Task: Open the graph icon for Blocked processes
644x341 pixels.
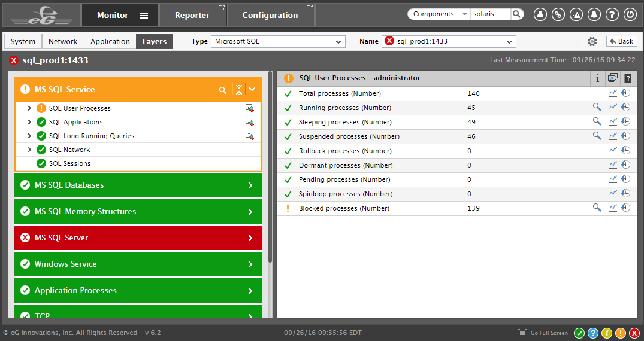Action: tap(613, 208)
